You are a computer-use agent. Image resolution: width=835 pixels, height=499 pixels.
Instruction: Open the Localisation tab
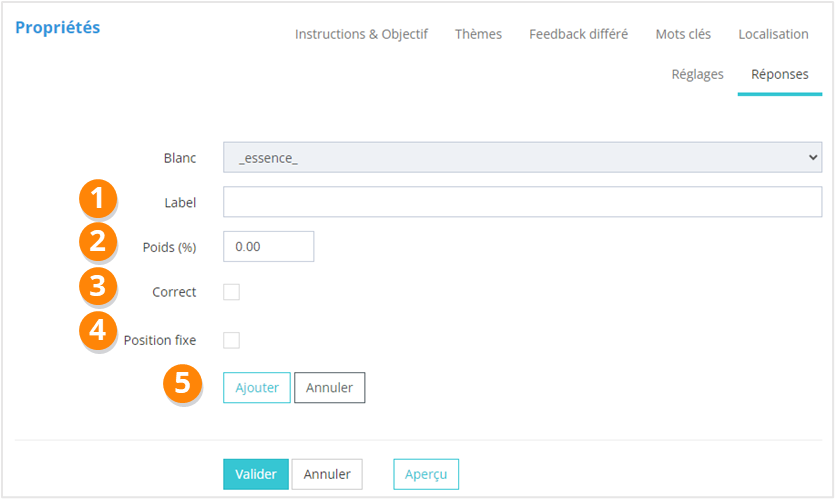773,34
